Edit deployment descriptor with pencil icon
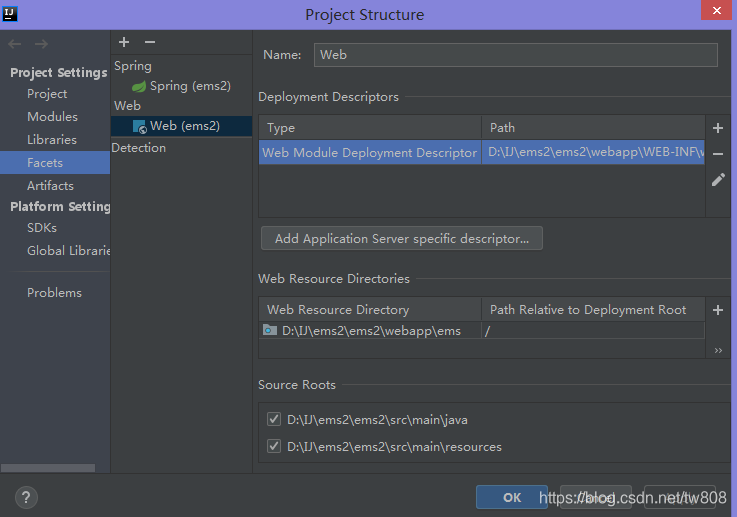737x517 pixels. (718, 179)
